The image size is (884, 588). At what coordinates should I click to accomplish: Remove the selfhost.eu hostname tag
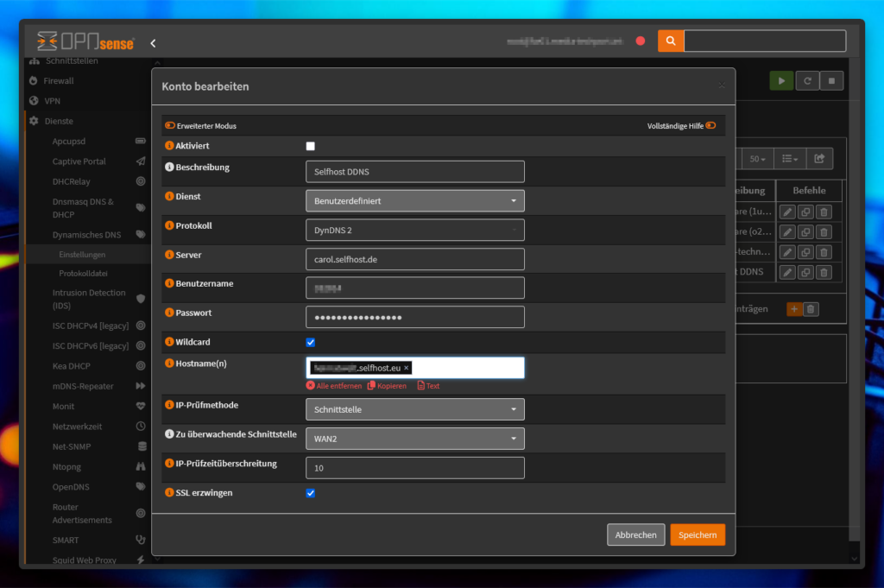click(x=407, y=368)
